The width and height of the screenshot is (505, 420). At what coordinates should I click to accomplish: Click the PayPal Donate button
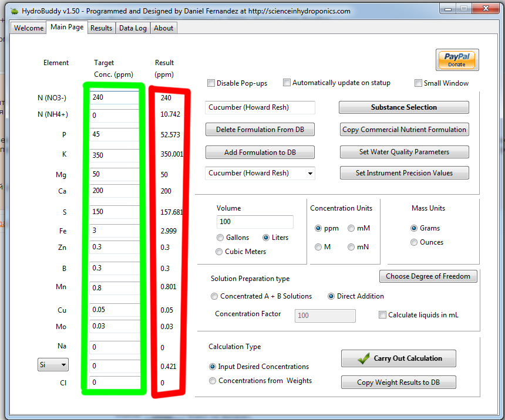(x=457, y=60)
